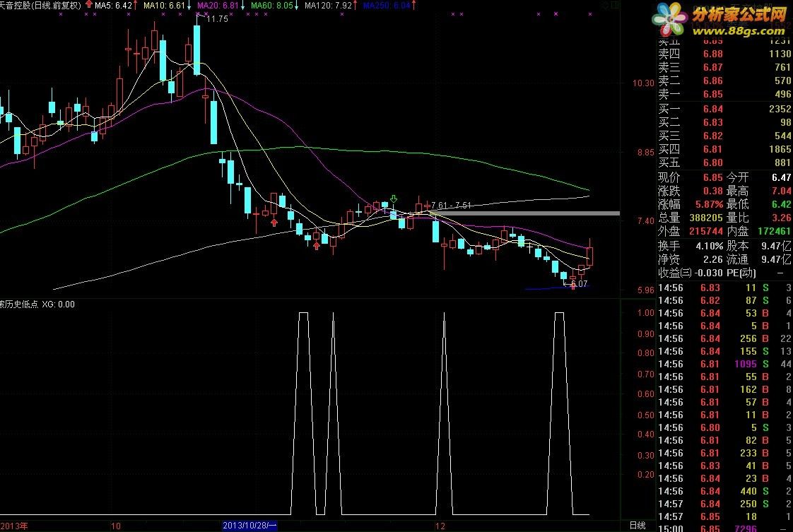793x532 pixels.
Task: Select the 卖四 6.88 order row
Action: pyautogui.click(x=724, y=54)
